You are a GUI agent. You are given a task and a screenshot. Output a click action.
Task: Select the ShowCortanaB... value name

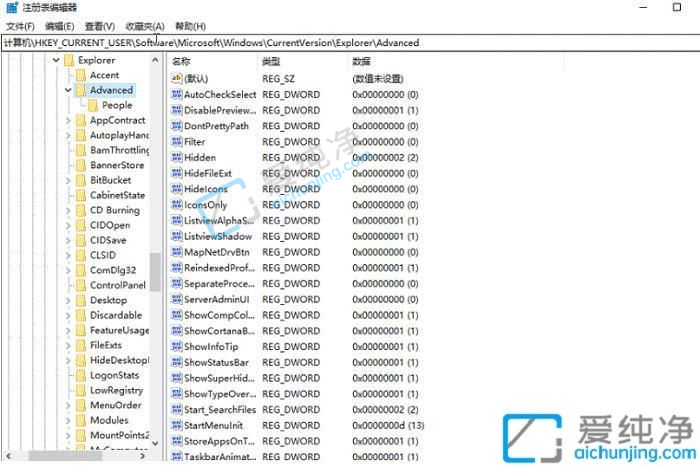click(219, 331)
